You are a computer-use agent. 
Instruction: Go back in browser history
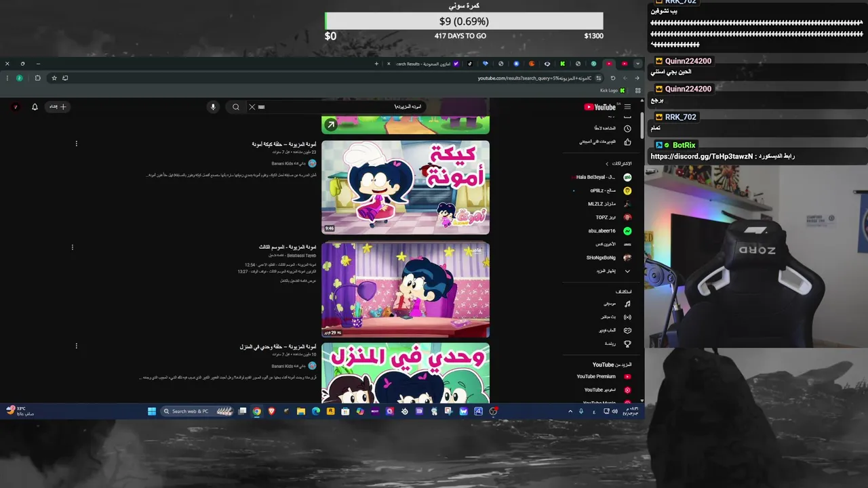coord(637,78)
